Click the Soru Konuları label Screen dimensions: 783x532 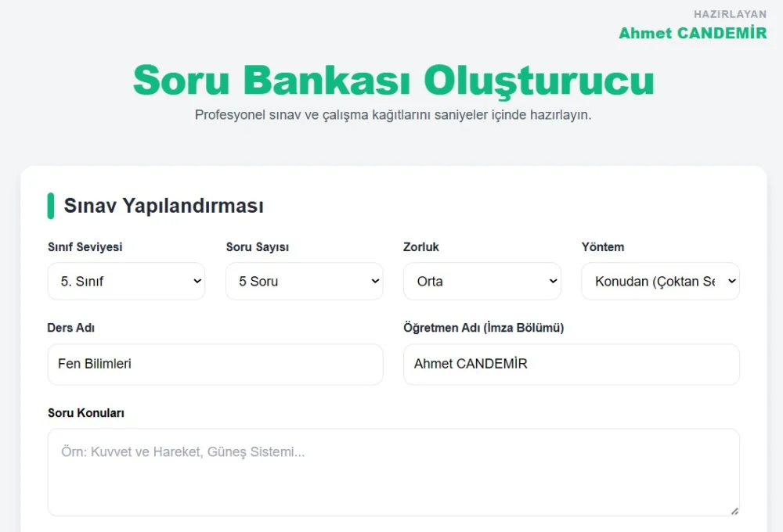point(86,412)
